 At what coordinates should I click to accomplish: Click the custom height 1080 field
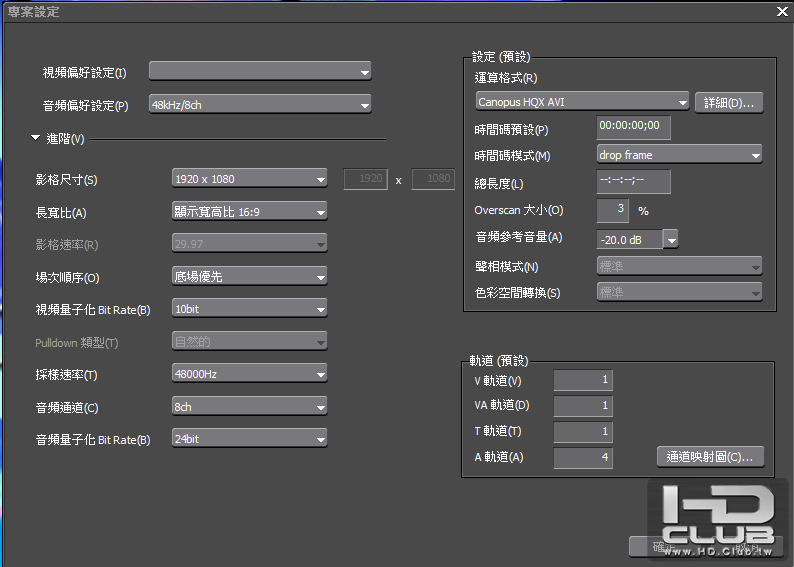pos(433,179)
